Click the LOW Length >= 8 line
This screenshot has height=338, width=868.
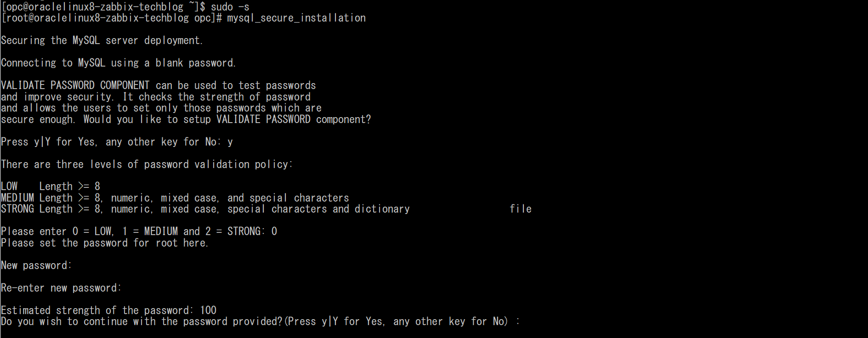(x=51, y=186)
